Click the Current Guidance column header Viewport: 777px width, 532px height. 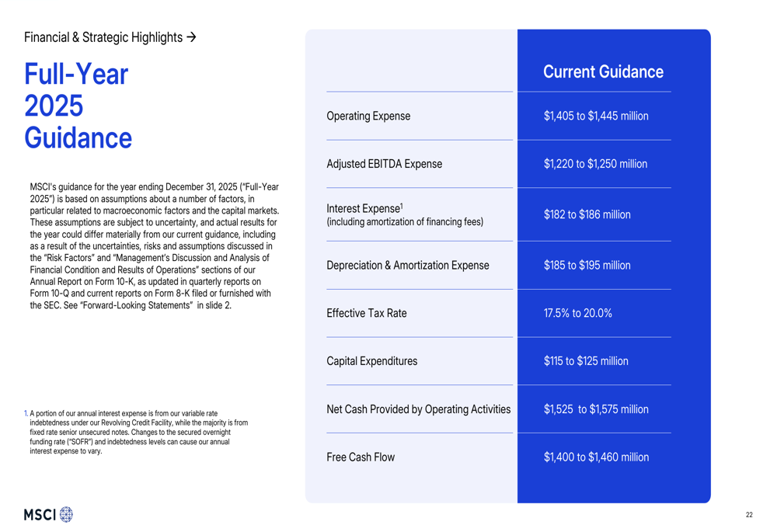[x=603, y=71]
